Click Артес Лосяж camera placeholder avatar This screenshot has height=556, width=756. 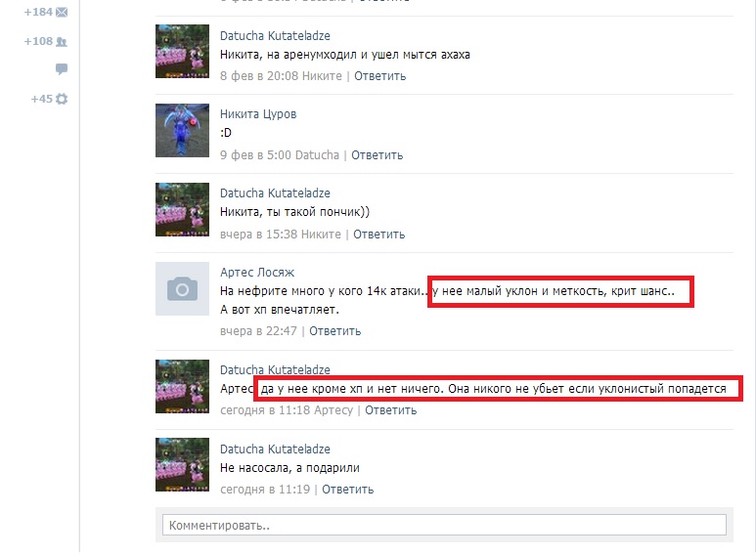tap(182, 288)
